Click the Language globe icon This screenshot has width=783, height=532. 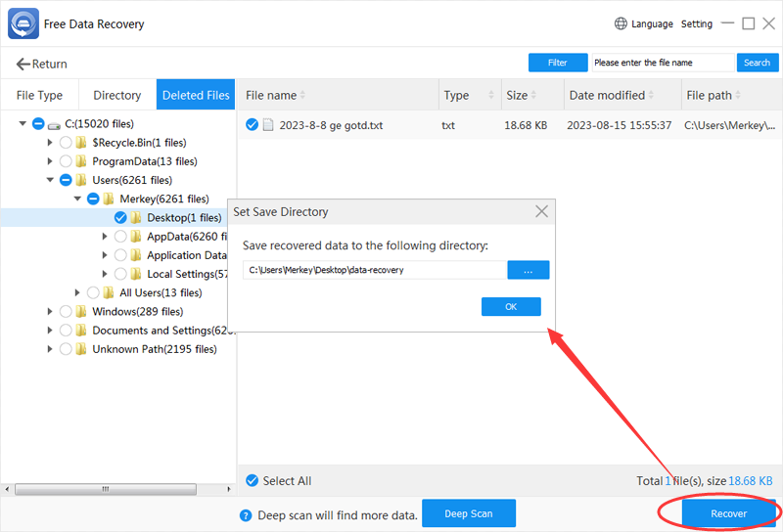621,23
